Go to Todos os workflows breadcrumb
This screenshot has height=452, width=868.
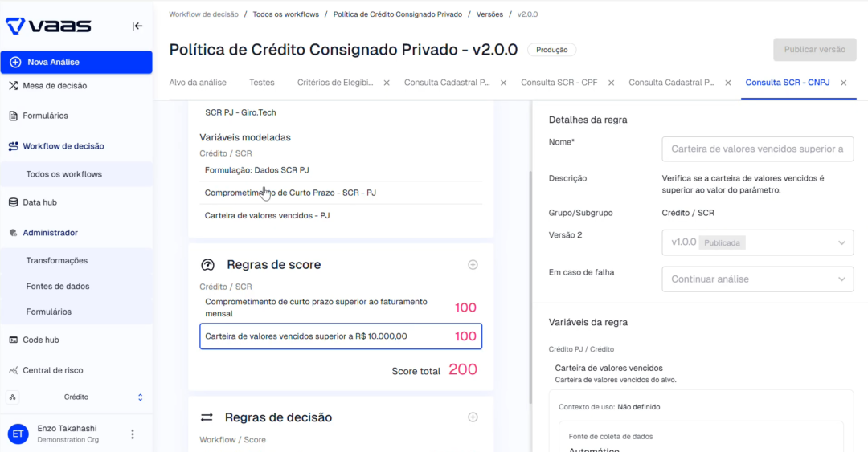(285, 14)
